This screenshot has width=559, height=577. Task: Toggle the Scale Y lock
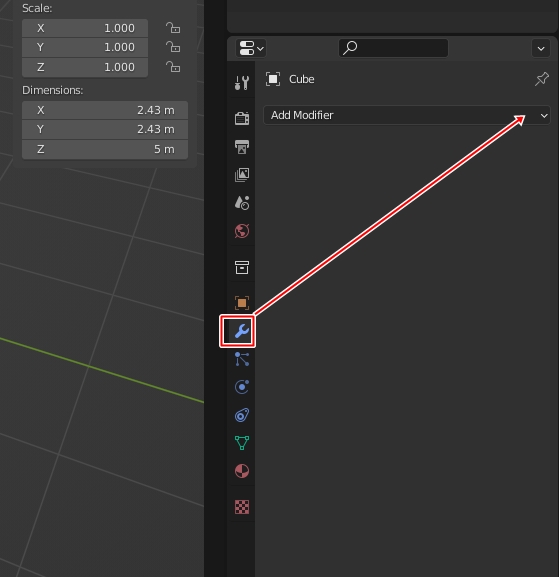173,47
